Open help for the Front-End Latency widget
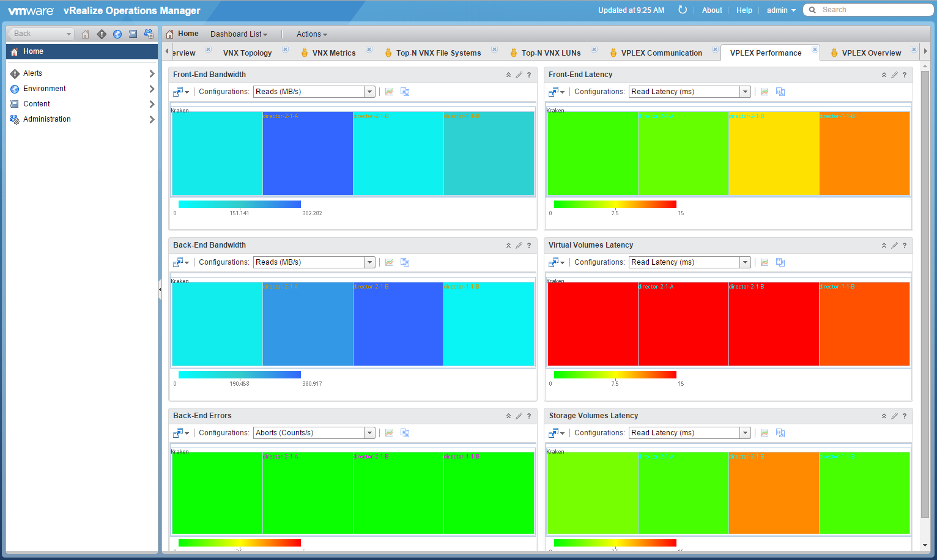The height and width of the screenshot is (560, 937). 905,75
